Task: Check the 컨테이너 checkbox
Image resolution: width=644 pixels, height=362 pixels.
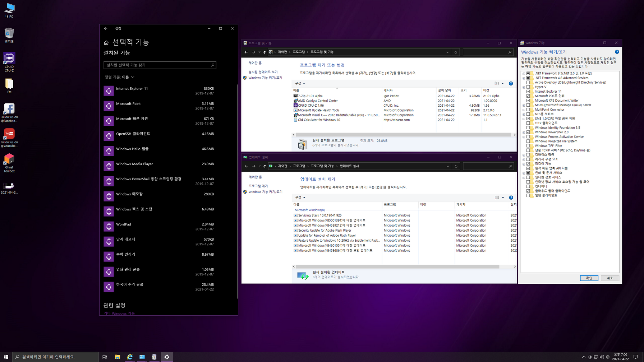Action: [x=528, y=186]
